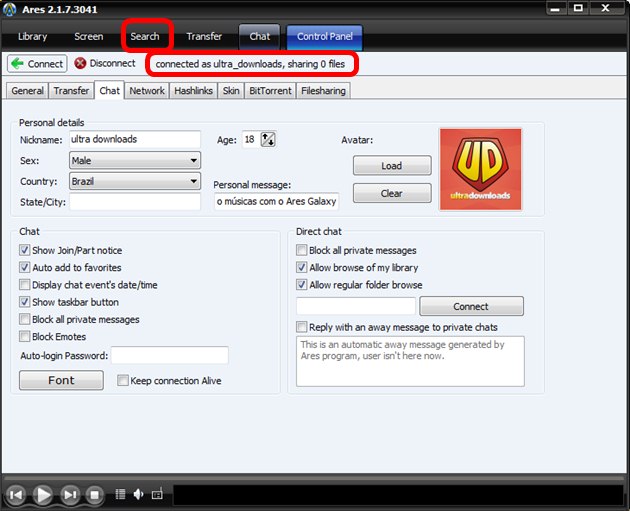
Task: Adjust age using the spinner arrows
Action: [x=268, y=140]
